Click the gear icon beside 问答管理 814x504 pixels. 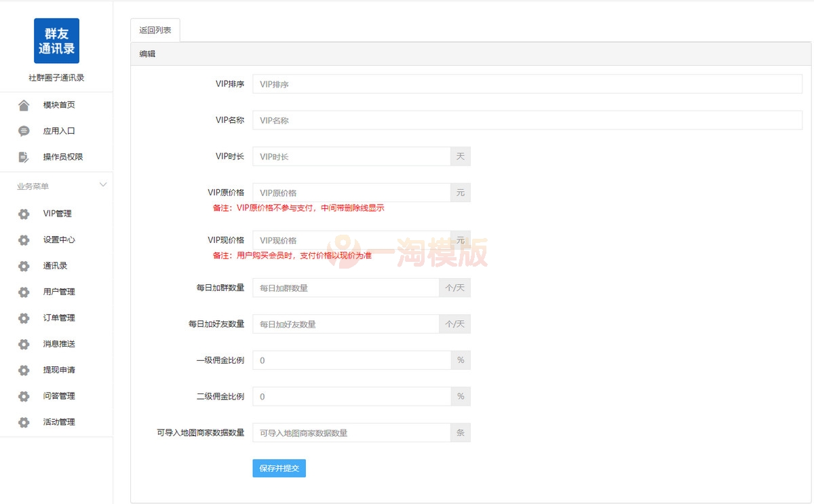[24, 396]
